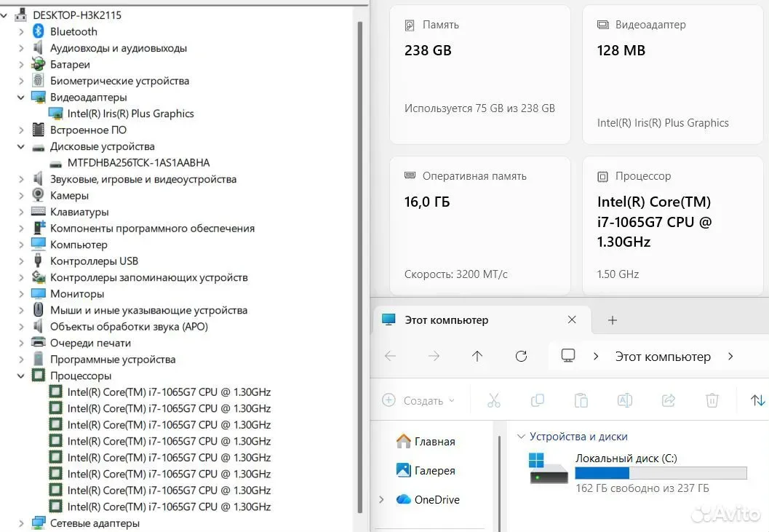Expand the Камеры category
The width and height of the screenshot is (769, 532).
(x=21, y=195)
